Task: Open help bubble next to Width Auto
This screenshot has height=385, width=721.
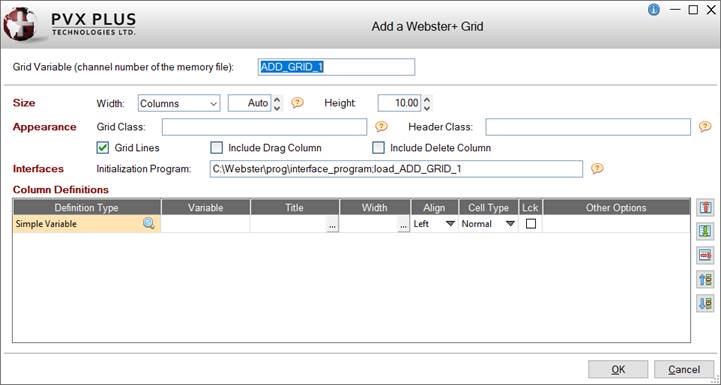Action: click(x=298, y=102)
